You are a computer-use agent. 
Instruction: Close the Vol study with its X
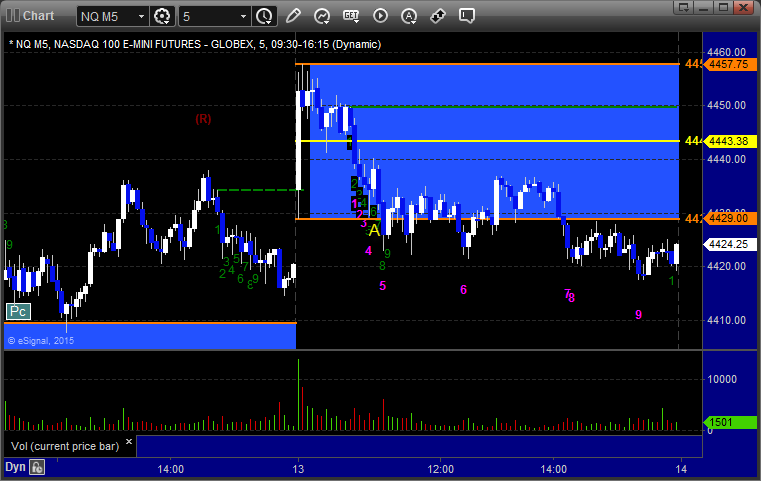129,442
